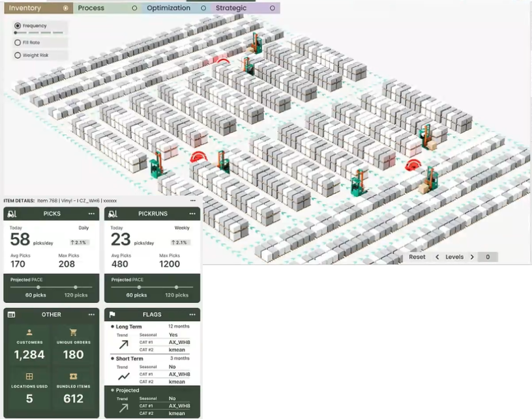Image resolution: width=532 pixels, height=419 pixels.
Task: Click the Unique Orders shopping cart icon
Action: (73, 332)
